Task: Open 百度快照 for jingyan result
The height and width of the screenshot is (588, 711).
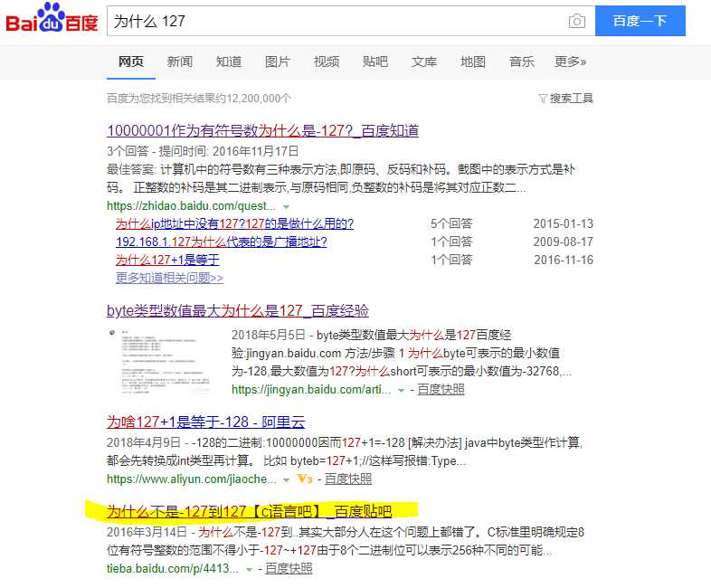Action: (x=441, y=389)
